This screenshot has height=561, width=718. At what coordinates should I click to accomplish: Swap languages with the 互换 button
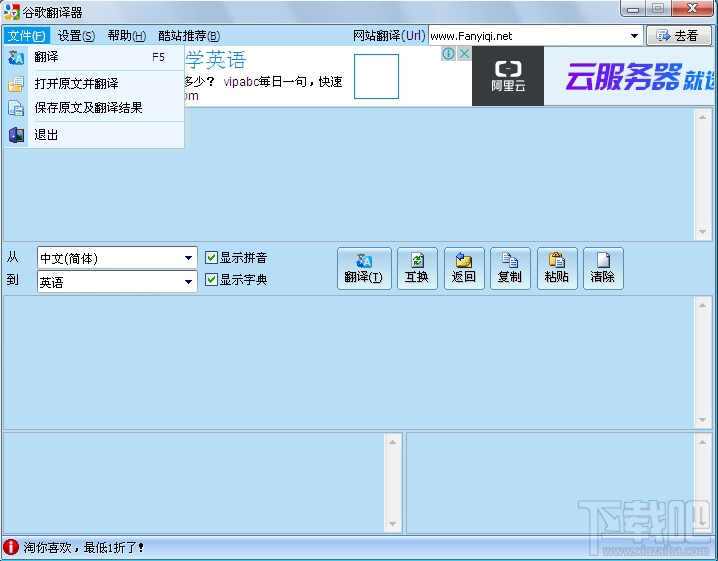417,268
